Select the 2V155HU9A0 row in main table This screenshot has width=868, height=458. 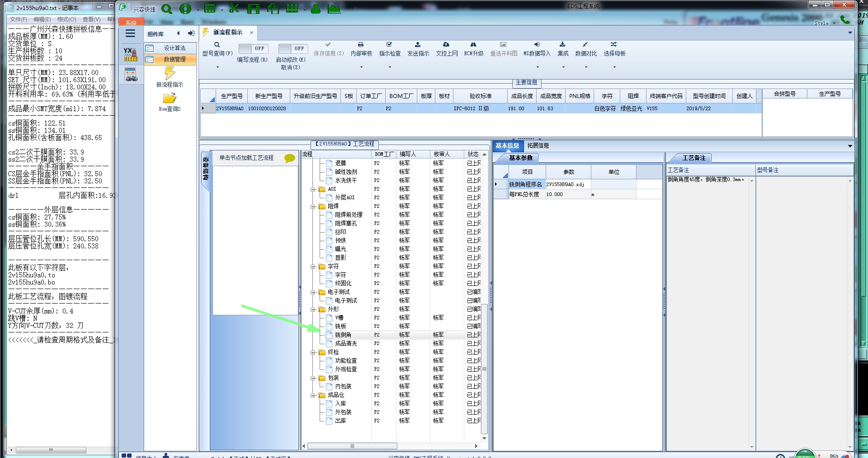point(481,108)
